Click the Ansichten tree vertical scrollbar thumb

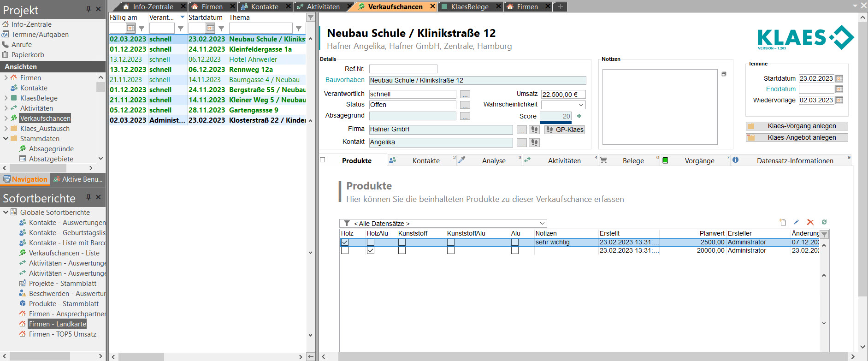tap(100, 87)
